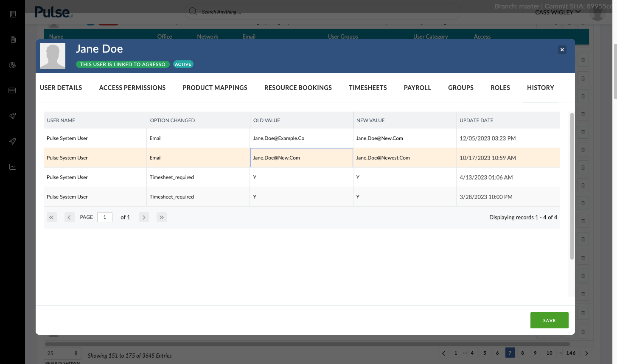Click the user list horizontal scrollbar
The image size is (617, 364).
307,344
